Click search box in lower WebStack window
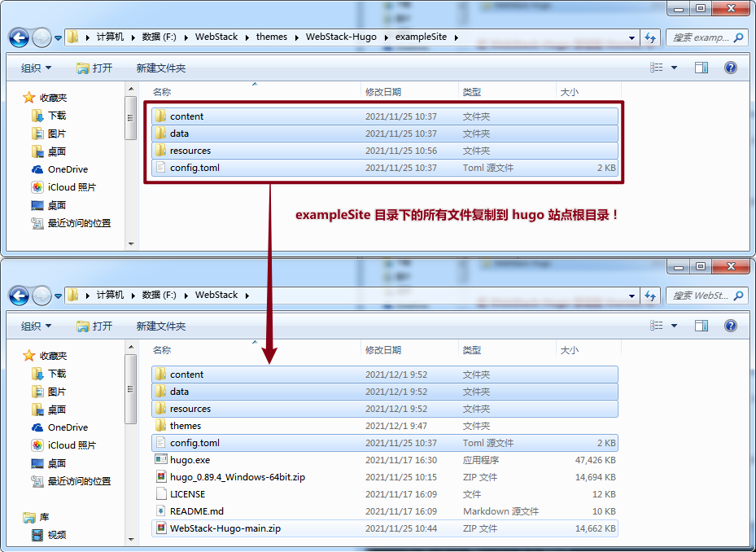Screen dimensions: 756x552 706,296
